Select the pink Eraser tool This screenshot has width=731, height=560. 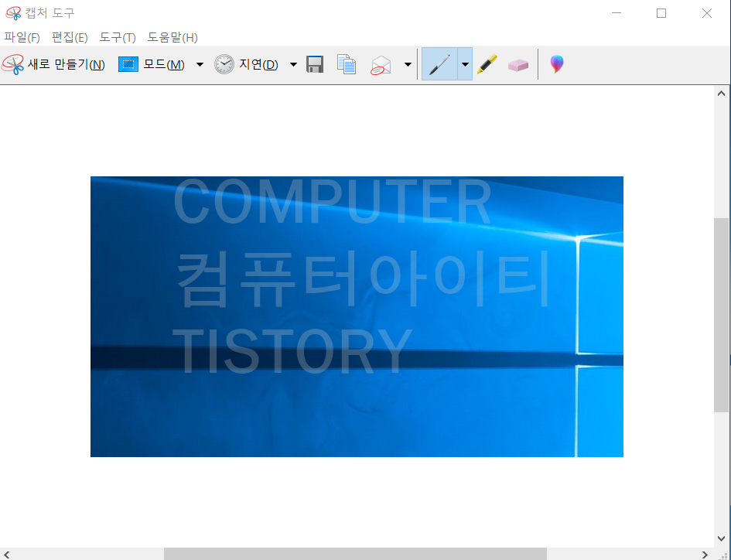(x=518, y=65)
